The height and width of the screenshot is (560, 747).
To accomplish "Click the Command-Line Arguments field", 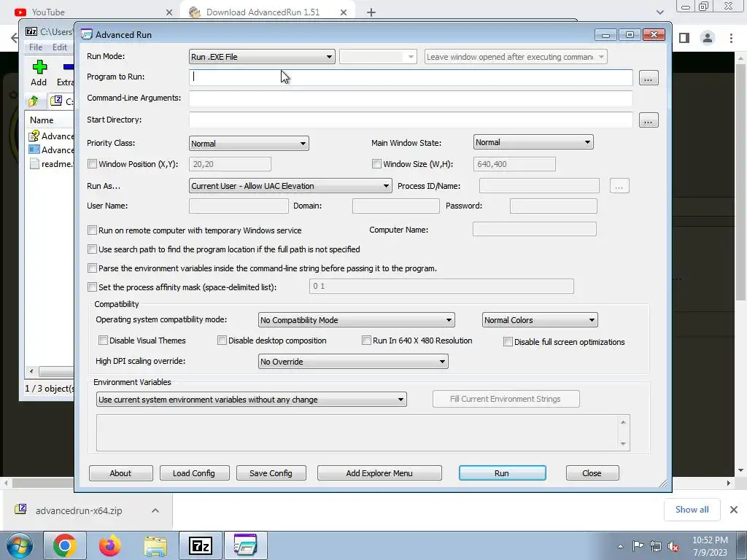I will pos(411,98).
